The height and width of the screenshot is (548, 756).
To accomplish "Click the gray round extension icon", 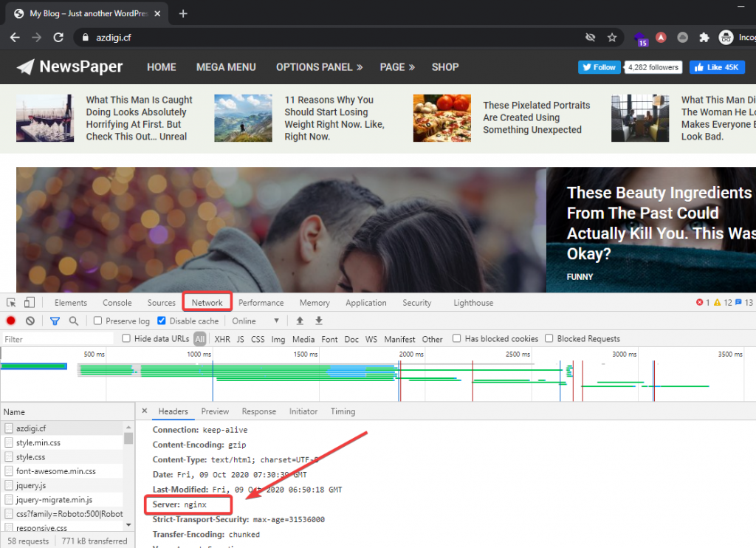I will 682,37.
